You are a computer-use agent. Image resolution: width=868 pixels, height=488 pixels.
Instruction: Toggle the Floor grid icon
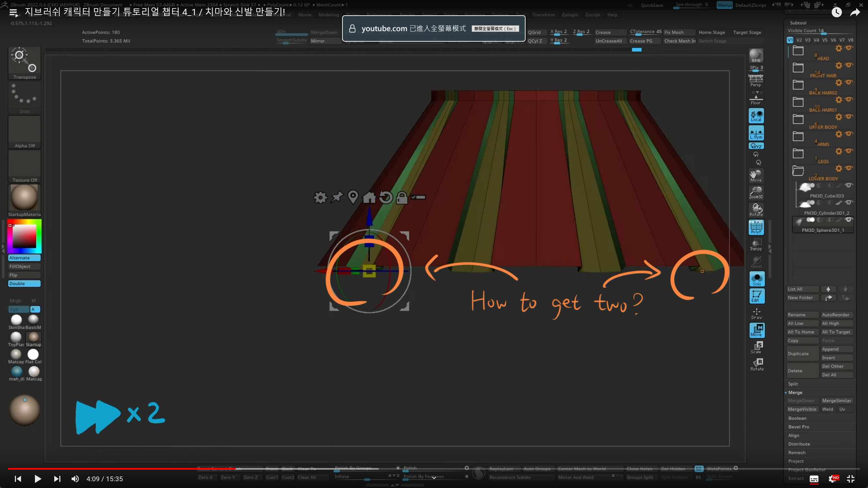coord(756,99)
